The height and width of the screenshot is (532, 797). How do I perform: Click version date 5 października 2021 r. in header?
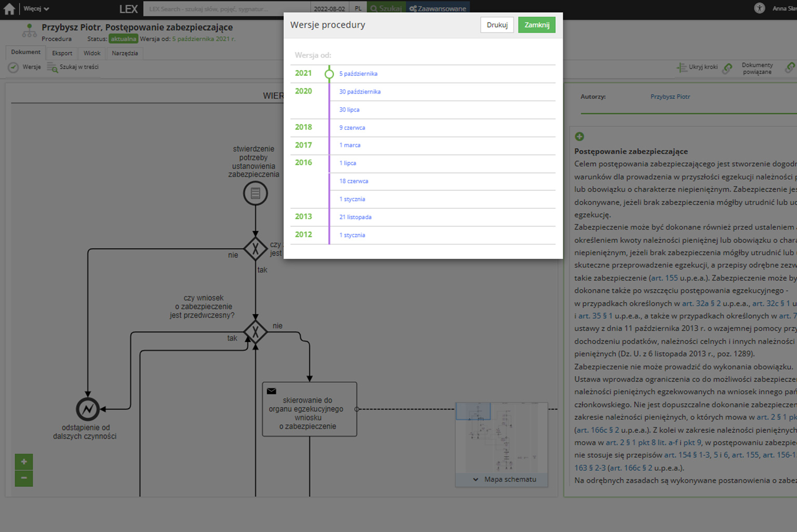[x=204, y=39]
